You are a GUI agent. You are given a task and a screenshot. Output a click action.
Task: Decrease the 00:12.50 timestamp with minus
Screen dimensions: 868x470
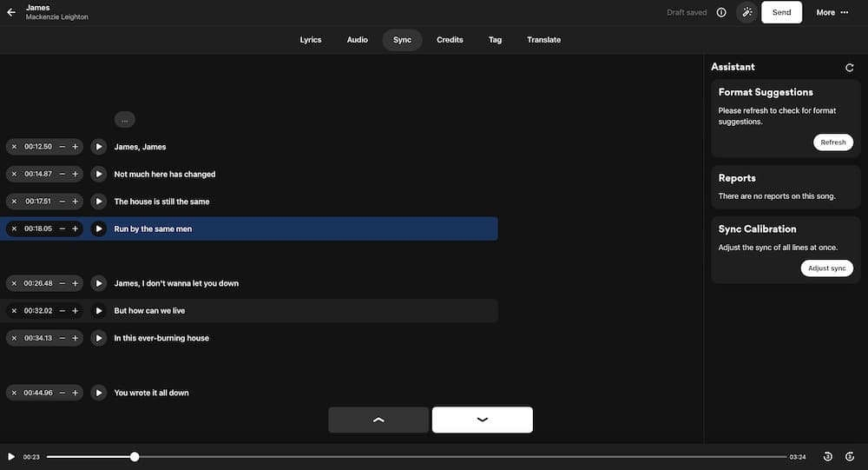pos(62,147)
